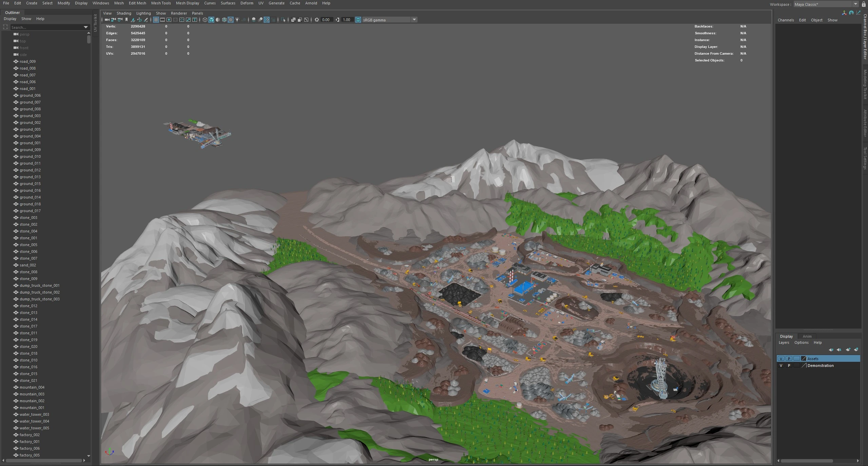Open the layer editor Options menu

[801, 342]
